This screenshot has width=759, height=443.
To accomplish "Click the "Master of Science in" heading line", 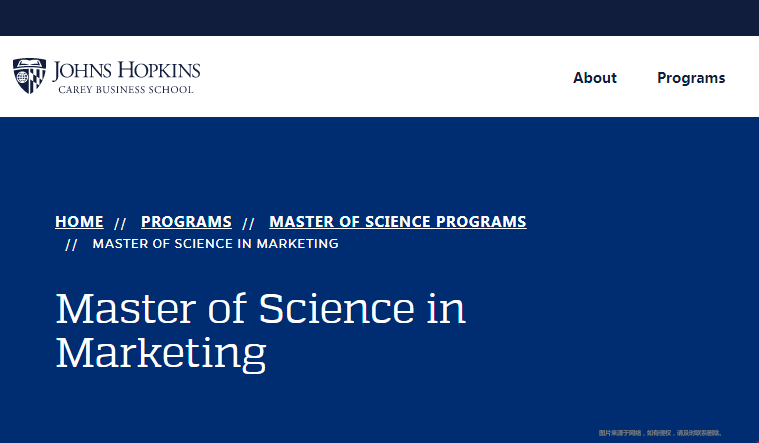I will 261,309.
